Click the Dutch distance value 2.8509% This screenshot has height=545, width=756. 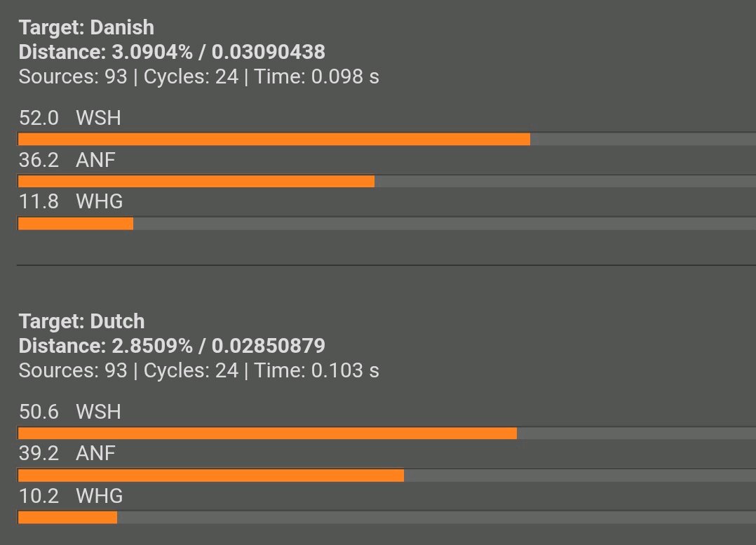(152, 346)
